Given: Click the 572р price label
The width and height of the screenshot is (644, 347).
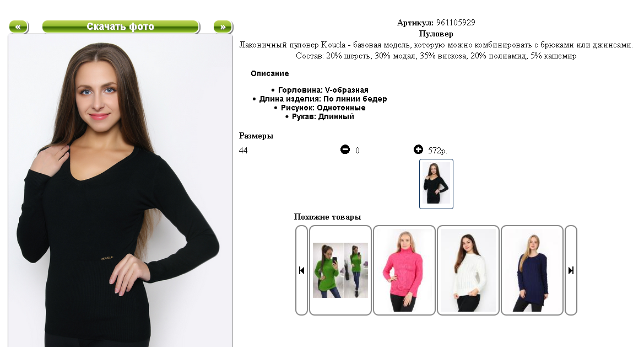Looking at the screenshot, I should tap(437, 151).
